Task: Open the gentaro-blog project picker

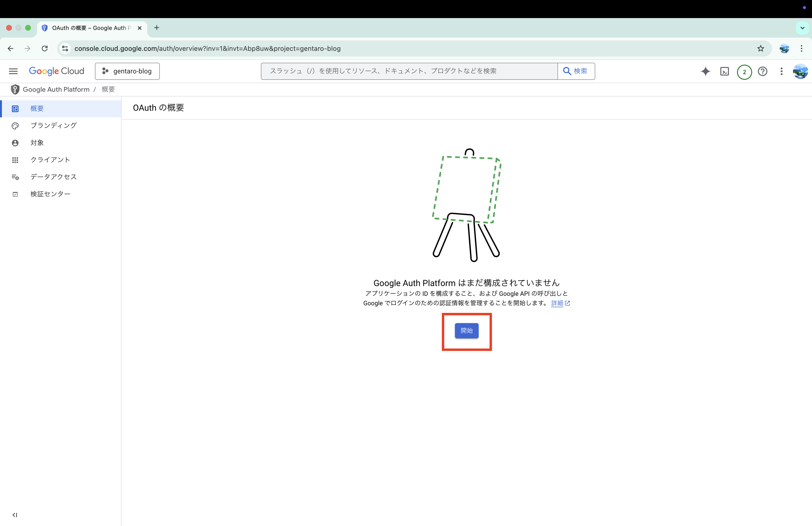Action: click(127, 71)
